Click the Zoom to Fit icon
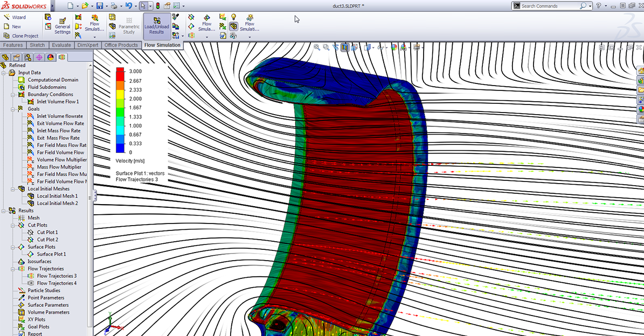Image resolution: width=644 pixels, height=336 pixels. coord(317,47)
